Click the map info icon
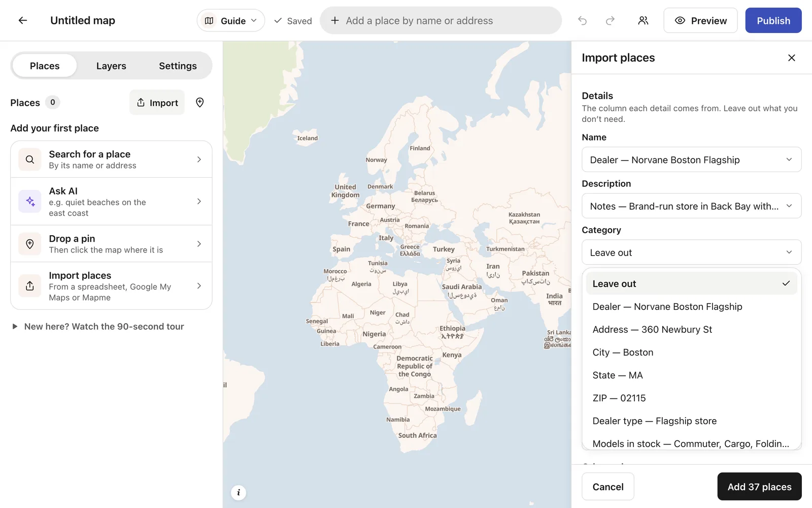This screenshot has width=812, height=508. coord(239,492)
